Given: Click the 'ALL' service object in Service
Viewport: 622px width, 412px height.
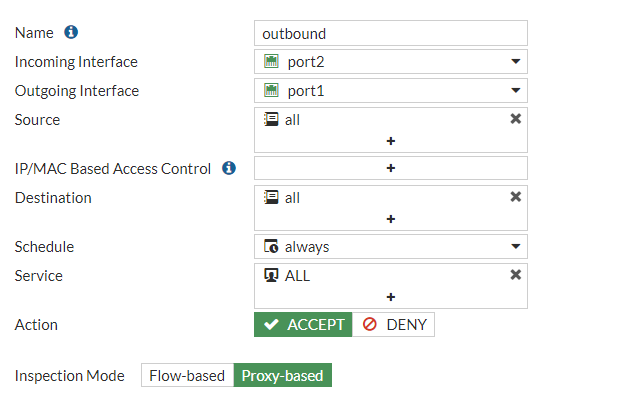Looking at the screenshot, I should [297, 275].
